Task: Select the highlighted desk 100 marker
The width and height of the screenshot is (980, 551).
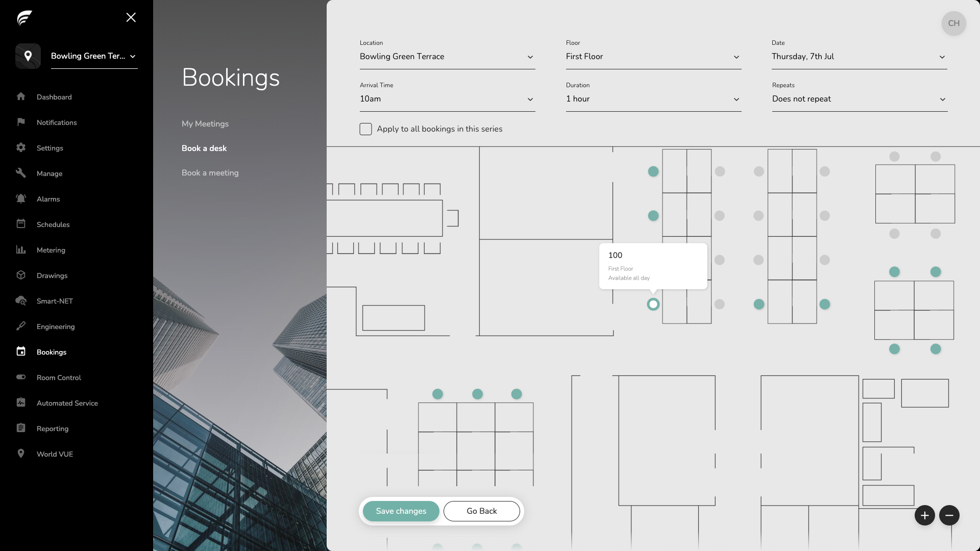Action: (653, 305)
